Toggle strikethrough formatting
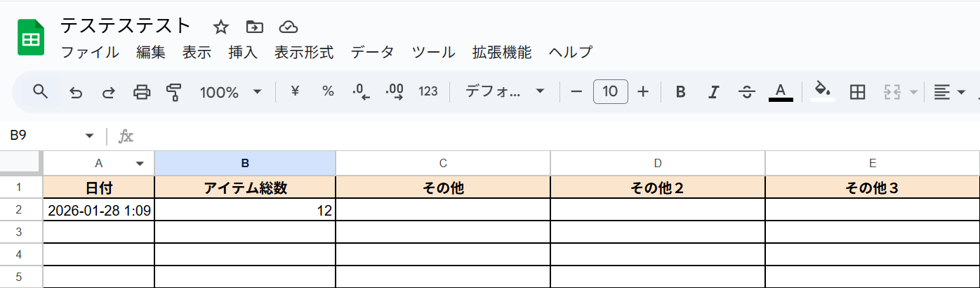This screenshot has height=288, width=980. pyautogui.click(x=747, y=92)
